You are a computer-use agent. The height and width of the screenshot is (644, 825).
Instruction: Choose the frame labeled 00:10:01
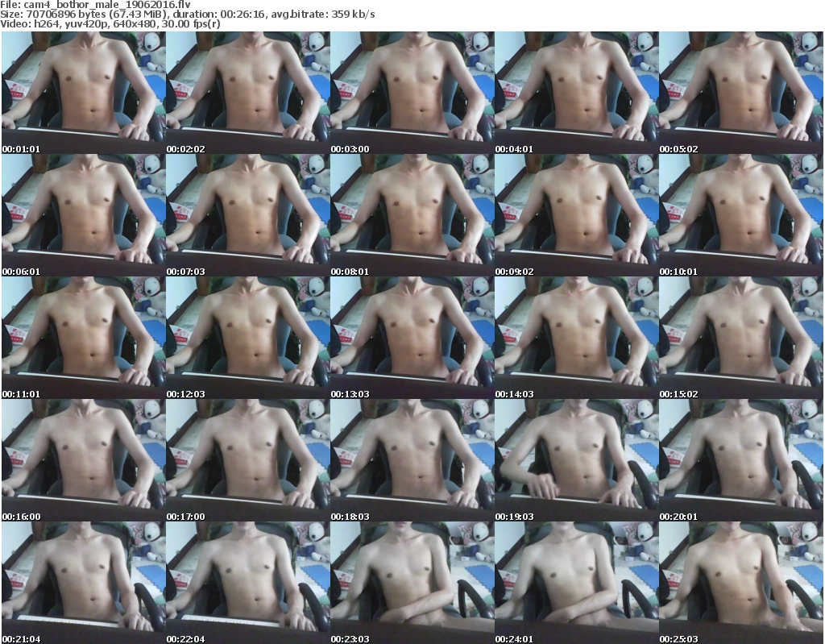(741, 215)
